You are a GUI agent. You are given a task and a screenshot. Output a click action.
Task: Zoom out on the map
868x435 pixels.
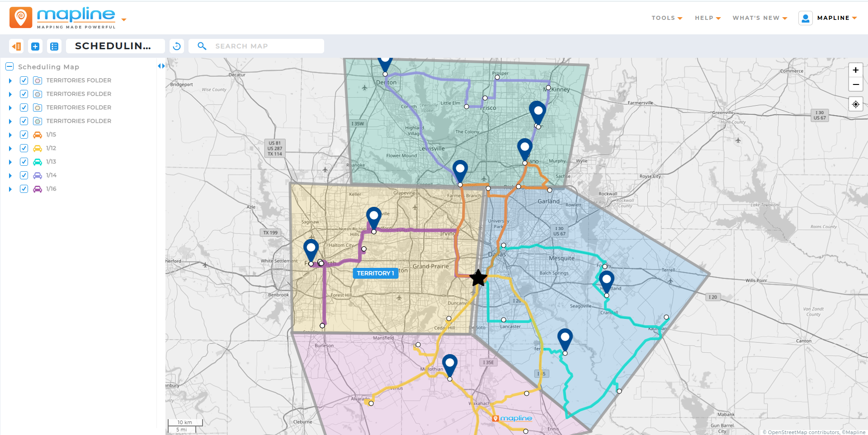point(855,84)
